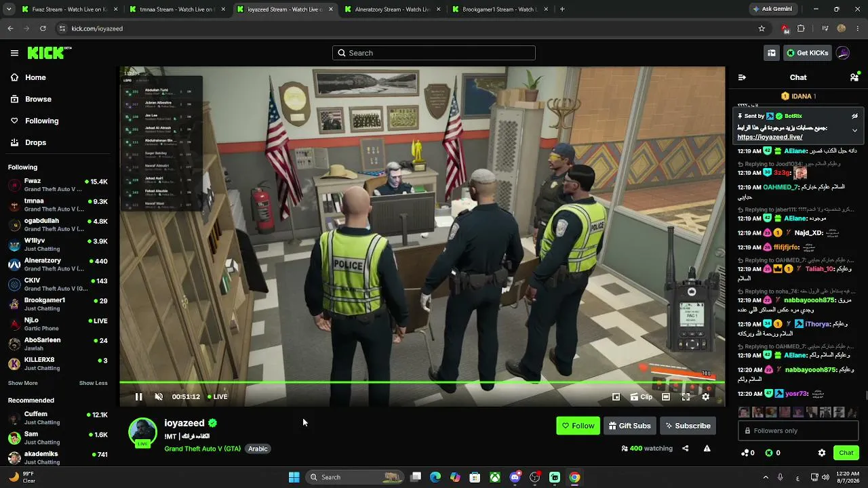This screenshot has height=488, width=868.
Task: Click the Arabic language tag
Action: pos(258,449)
